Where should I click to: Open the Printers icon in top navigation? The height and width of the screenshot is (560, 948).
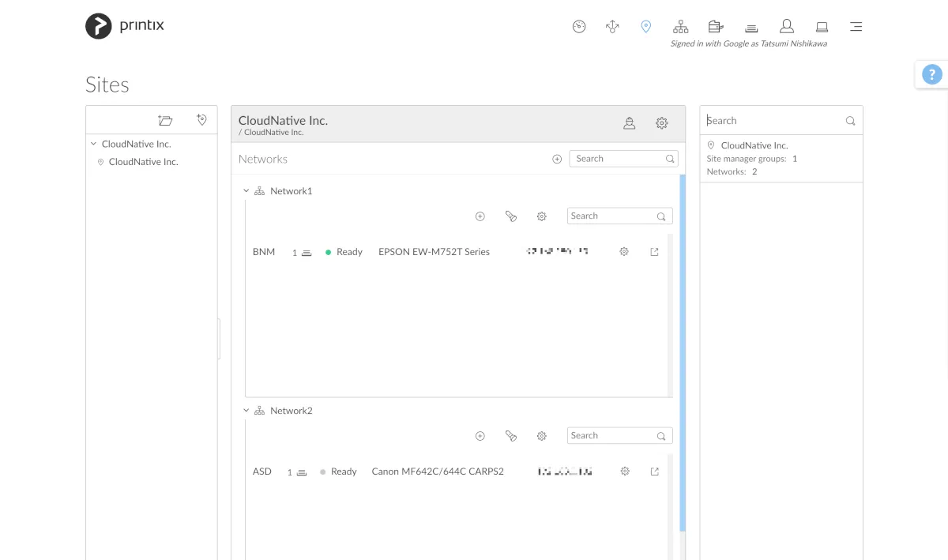752,27
